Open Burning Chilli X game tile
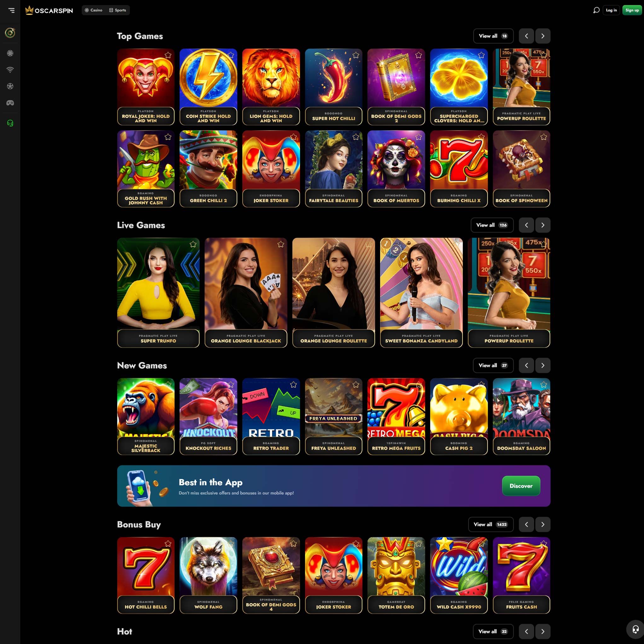The image size is (644, 644). (x=459, y=169)
